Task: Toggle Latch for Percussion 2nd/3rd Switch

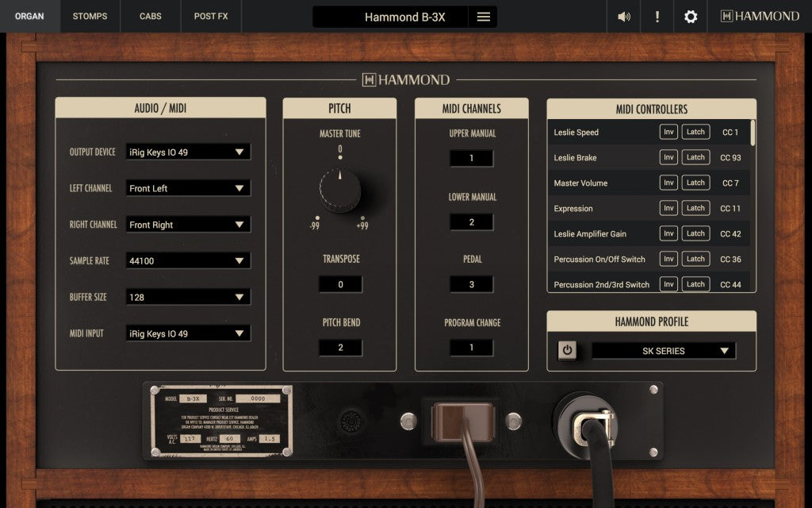Action: click(695, 284)
